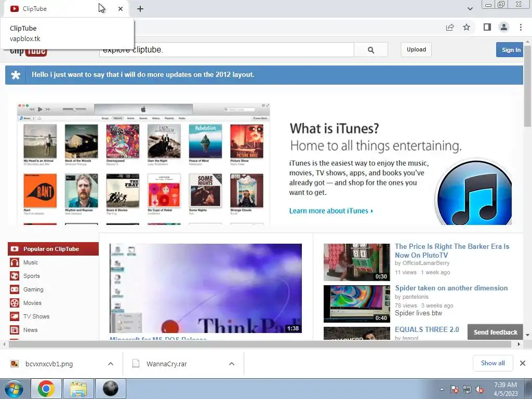Open the Price Is Right video thumbnail
This screenshot has height=399, width=532.
(x=356, y=262)
